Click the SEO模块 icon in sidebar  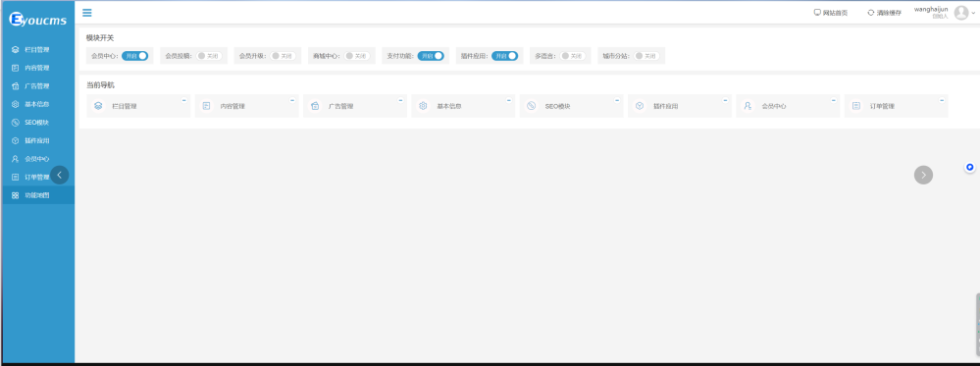coord(15,123)
